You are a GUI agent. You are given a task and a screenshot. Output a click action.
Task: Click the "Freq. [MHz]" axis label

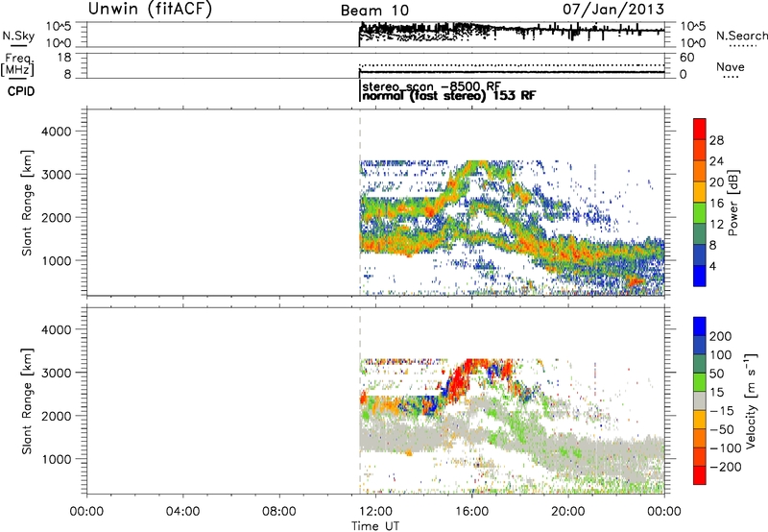point(17,65)
